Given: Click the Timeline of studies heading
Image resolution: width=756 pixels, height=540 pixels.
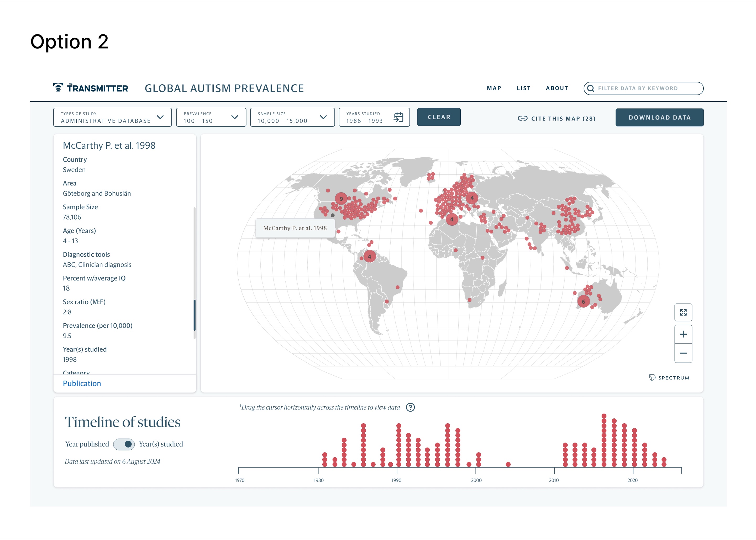Looking at the screenshot, I should point(122,422).
